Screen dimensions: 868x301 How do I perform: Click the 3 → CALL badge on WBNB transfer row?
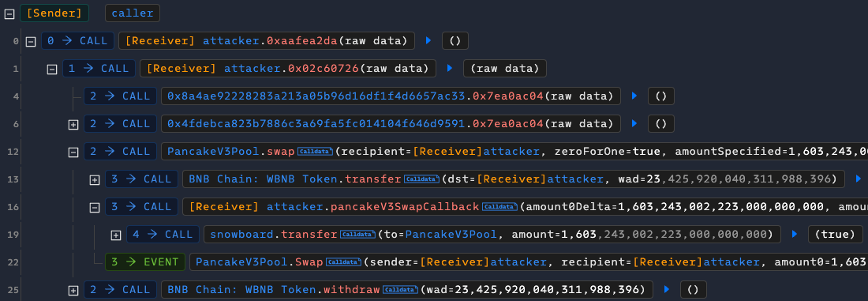point(142,179)
